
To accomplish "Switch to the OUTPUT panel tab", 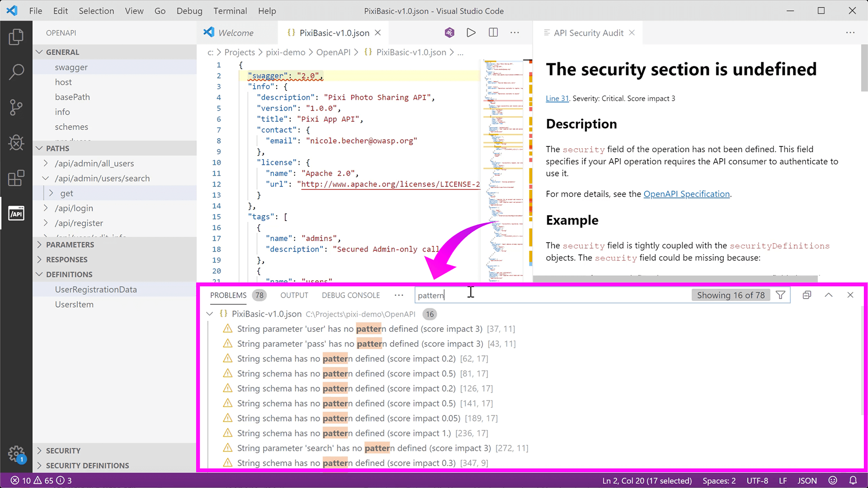I will [294, 295].
